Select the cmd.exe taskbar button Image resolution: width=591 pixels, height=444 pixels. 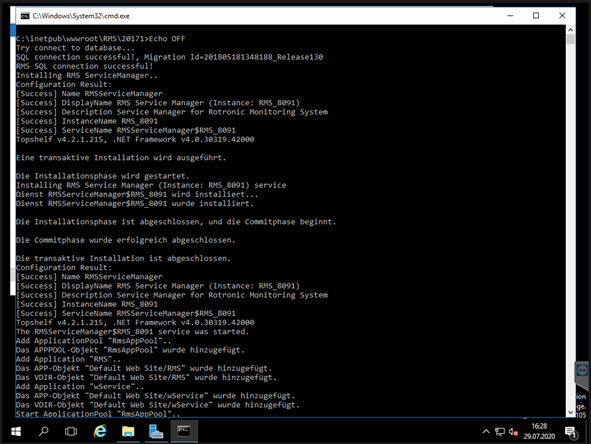point(184,432)
